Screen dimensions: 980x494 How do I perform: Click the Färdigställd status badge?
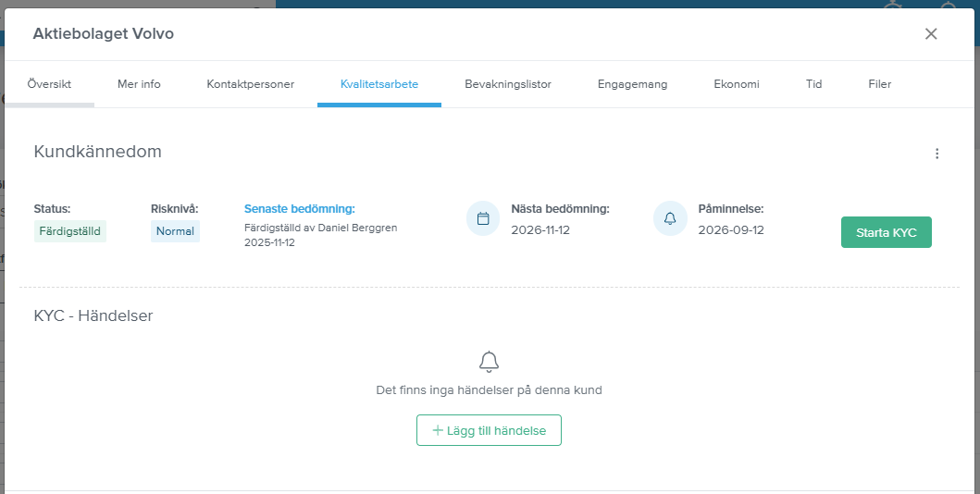[x=70, y=231]
